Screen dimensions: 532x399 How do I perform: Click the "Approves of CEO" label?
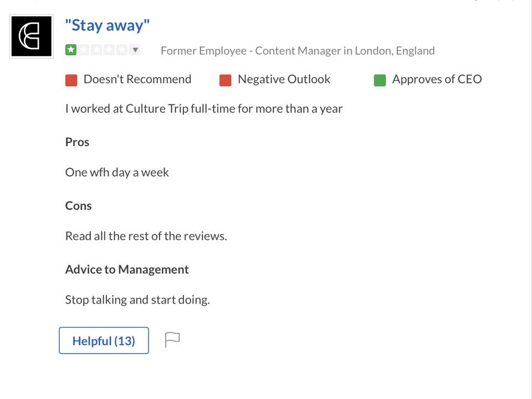(437, 79)
